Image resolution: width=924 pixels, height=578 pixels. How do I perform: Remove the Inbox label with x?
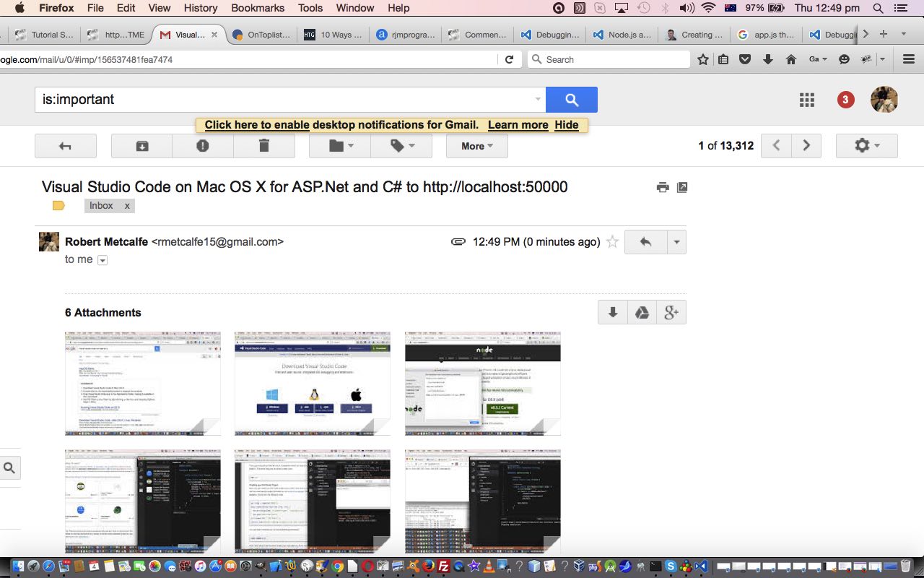(x=127, y=206)
